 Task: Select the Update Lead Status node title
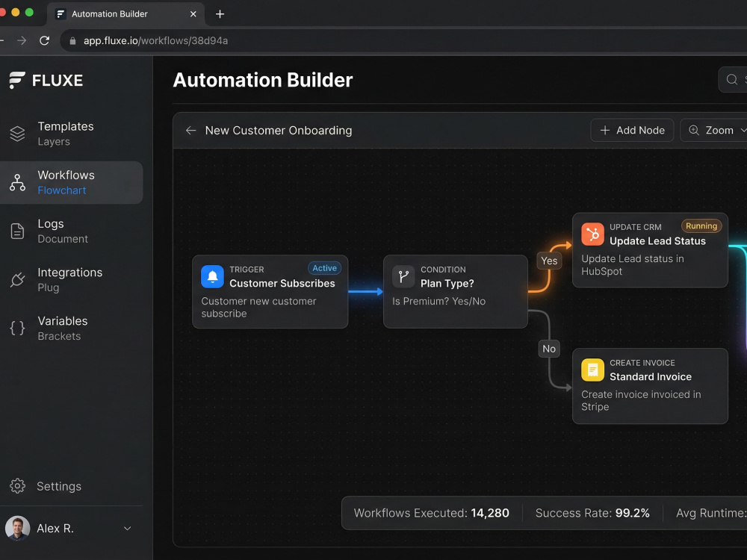pyautogui.click(x=657, y=241)
